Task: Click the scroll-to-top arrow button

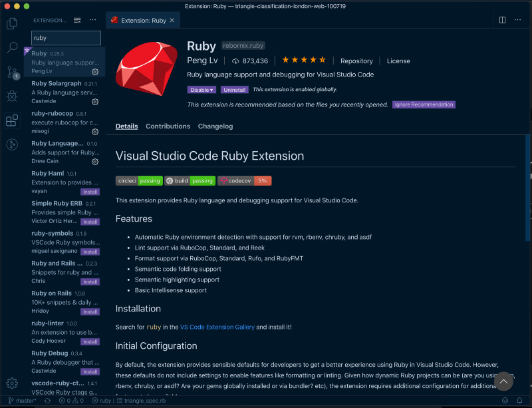Action: tap(503, 381)
